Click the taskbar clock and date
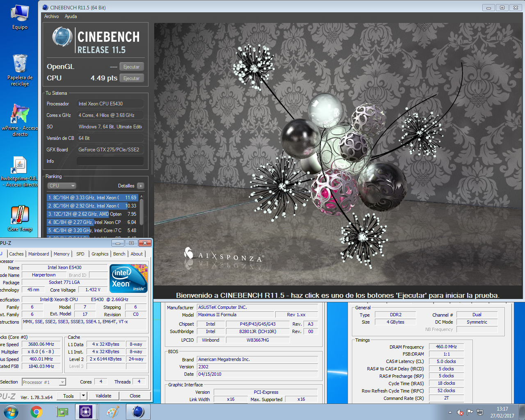Viewport: 525px width, 420px height. tap(502, 412)
